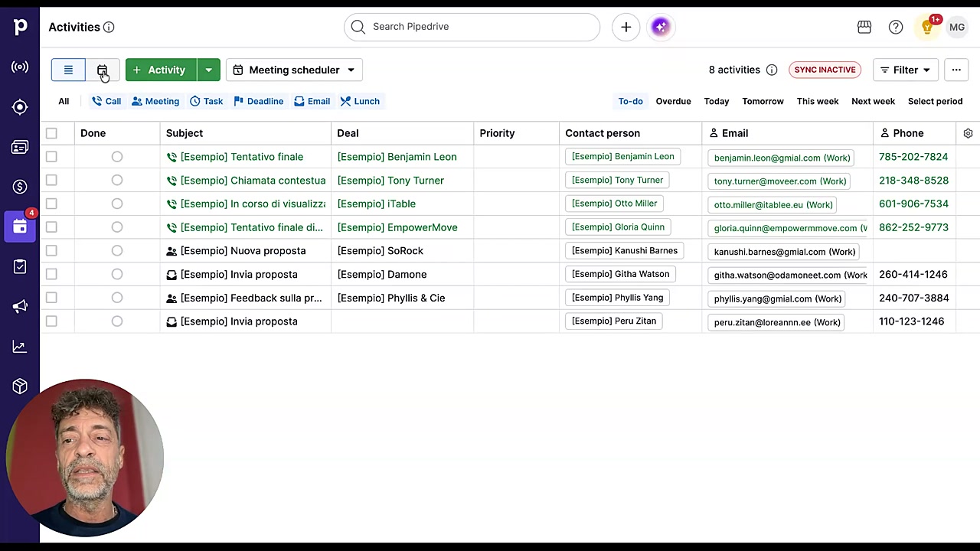This screenshot has width=980, height=551.
Task: Check the box for Nuova proposta row
Action: tap(51, 251)
